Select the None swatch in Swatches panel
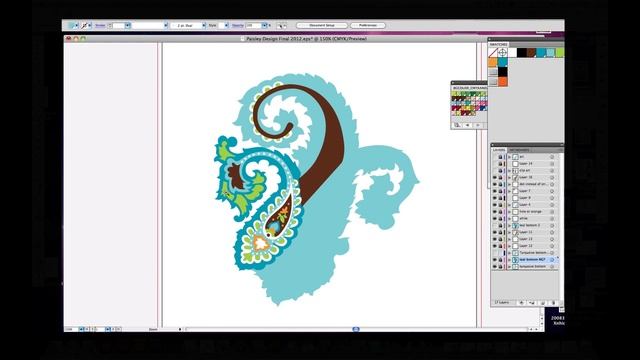The image size is (640, 360). 493,52
